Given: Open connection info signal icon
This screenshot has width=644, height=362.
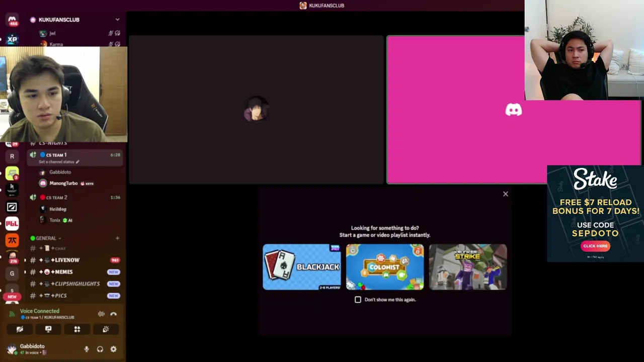Looking at the screenshot, I should pos(12,314).
